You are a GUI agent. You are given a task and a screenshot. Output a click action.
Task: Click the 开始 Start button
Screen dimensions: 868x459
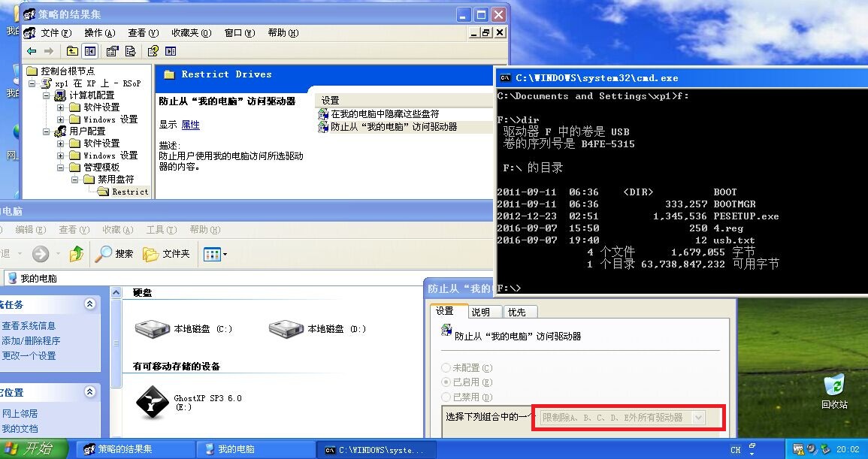pyautogui.click(x=33, y=449)
